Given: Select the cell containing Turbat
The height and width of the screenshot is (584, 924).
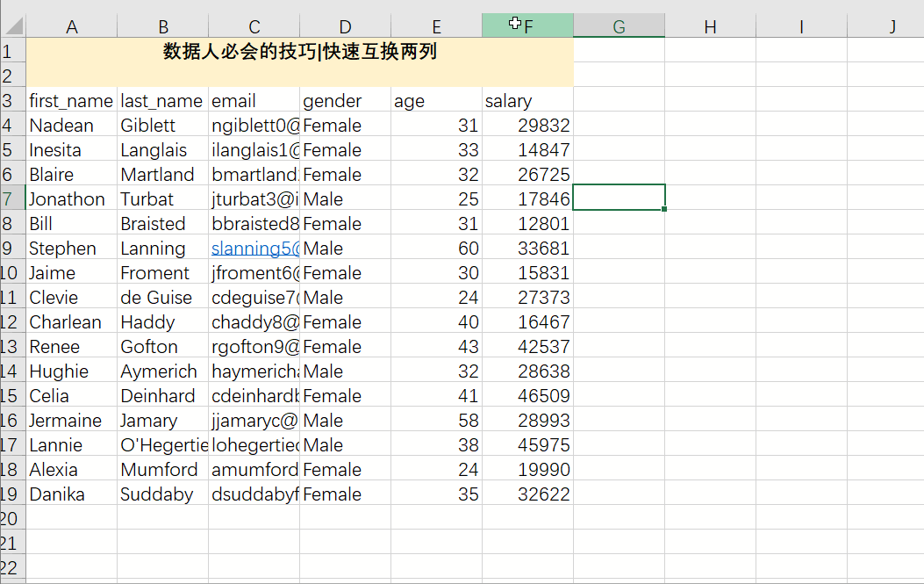Looking at the screenshot, I should [x=162, y=198].
